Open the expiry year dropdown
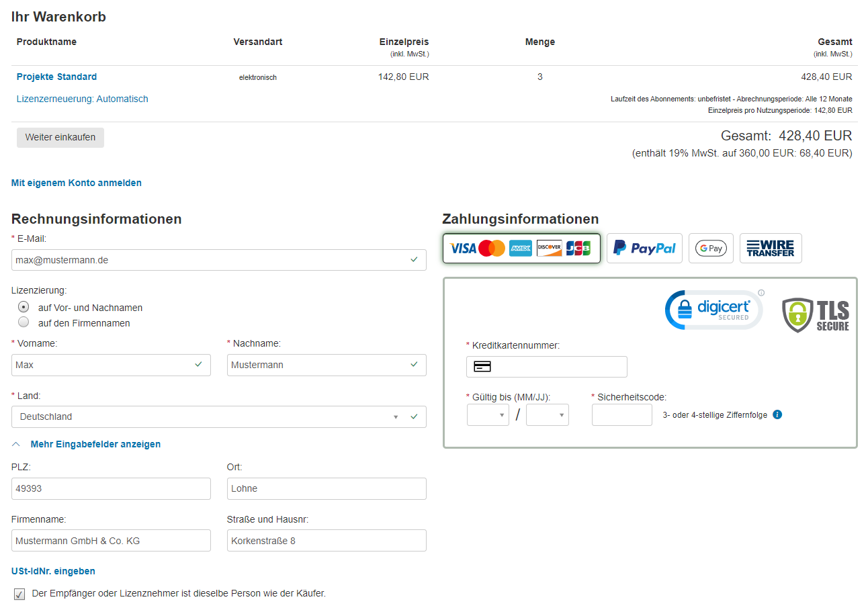 548,415
